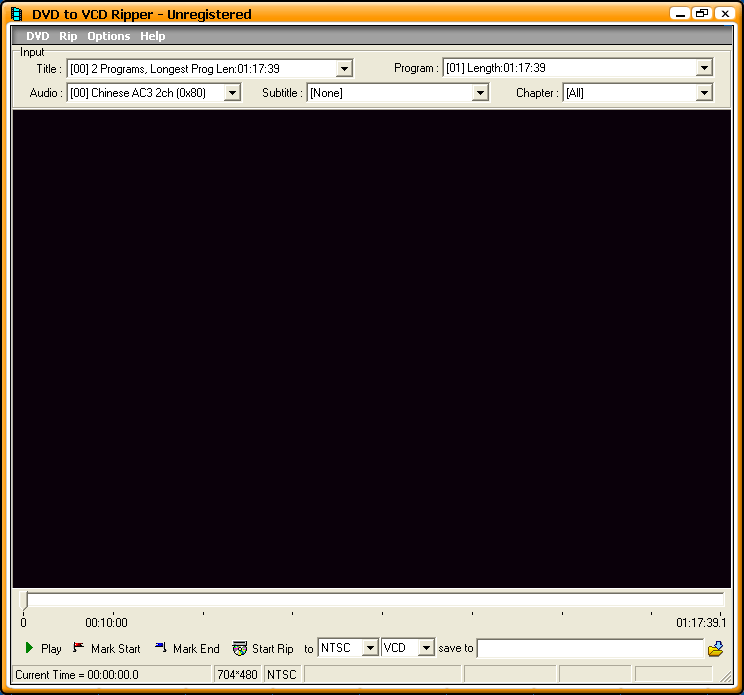This screenshot has height=695, width=744.
Task: Close the DVD to VCD Ripper window
Action: click(x=725, y=14)
